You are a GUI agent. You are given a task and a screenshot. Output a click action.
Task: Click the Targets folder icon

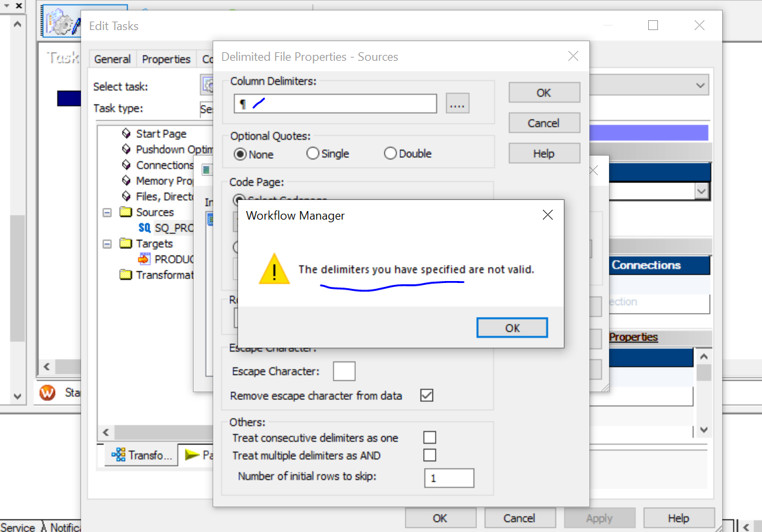(126, 243)
